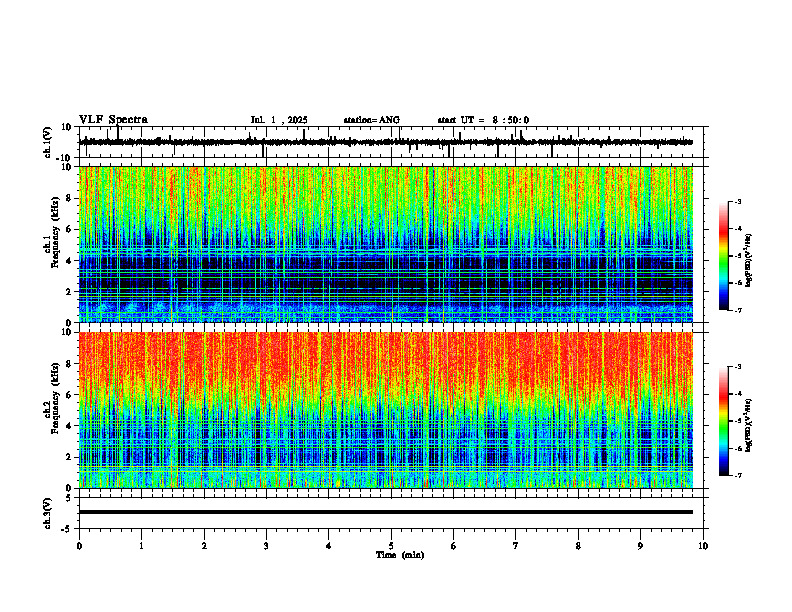Click the "-3" label atop the ch.1 colorbar
792x612 pixels.
click(x=737, y=201)
